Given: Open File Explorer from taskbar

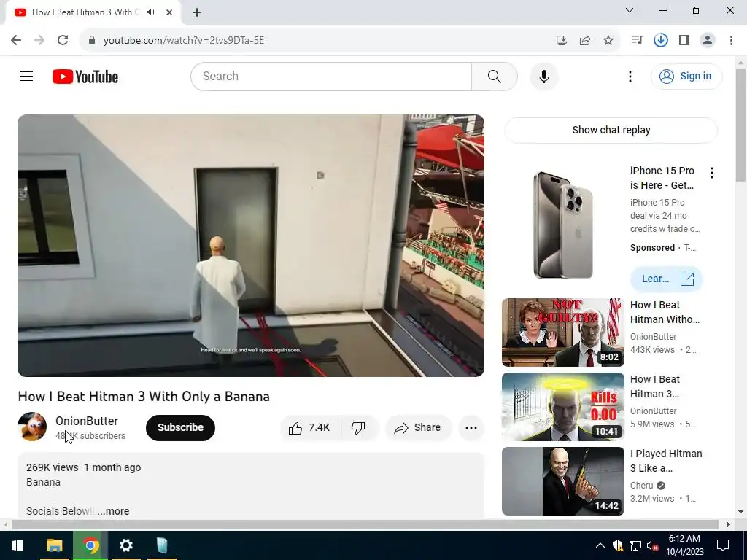Looking at the screenshot, I should click(54, 545).
